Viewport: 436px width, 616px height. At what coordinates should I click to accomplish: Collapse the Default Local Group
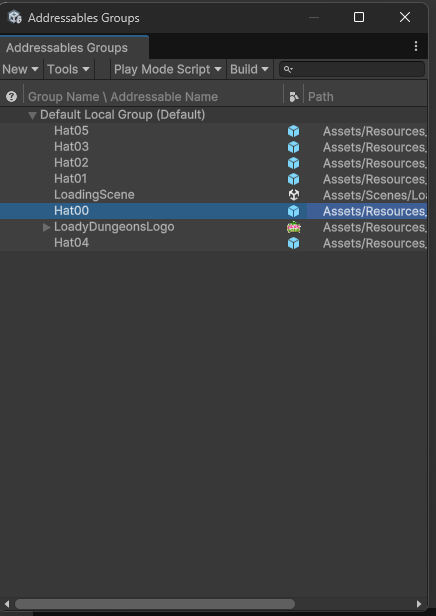(32, 116)
